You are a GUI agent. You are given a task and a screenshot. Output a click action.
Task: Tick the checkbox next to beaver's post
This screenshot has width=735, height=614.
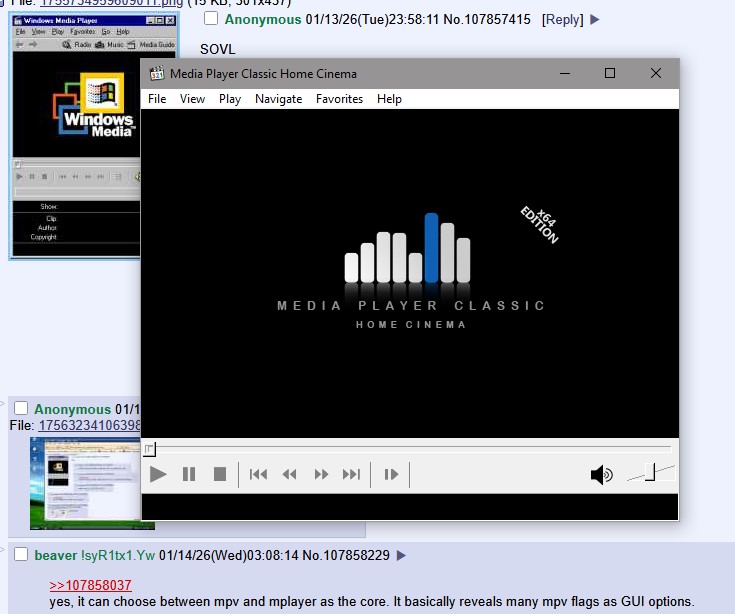[x=21, y=554]
